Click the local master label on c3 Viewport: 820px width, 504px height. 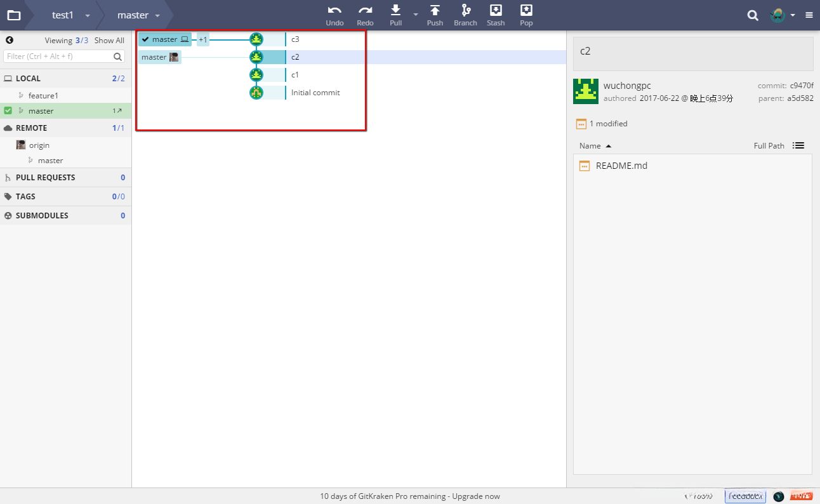click(x=165, y=39)
